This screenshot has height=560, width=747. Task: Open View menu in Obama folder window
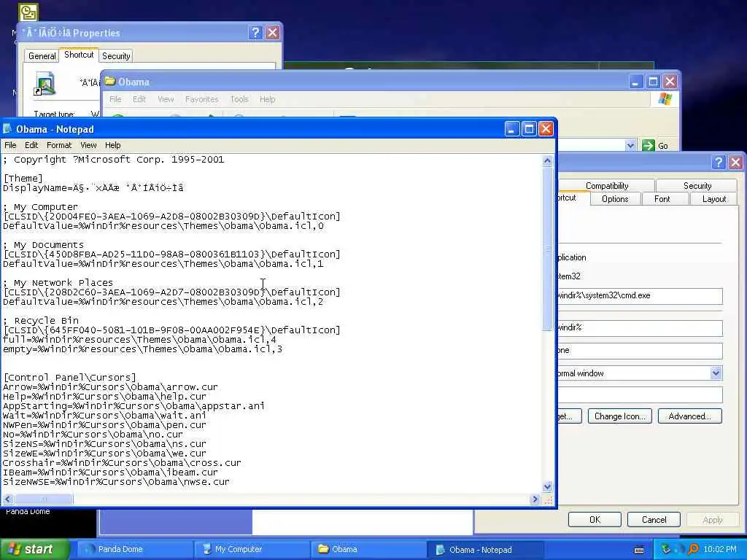coord(166,99)
